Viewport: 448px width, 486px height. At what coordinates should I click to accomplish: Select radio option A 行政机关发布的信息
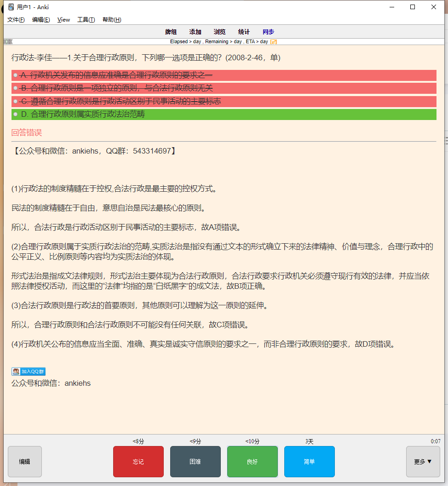coord(15,75)
